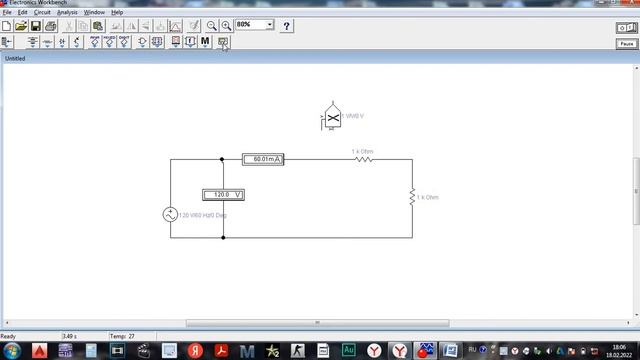Viewport: 640px width, 360px height.
Task: Open the Circuit menu
Action: (42, 12)
